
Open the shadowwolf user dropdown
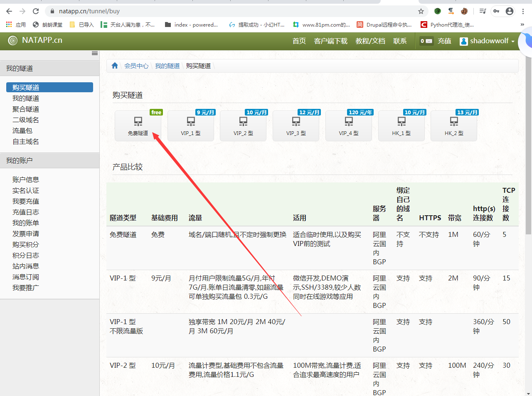[x=487, y=41]
